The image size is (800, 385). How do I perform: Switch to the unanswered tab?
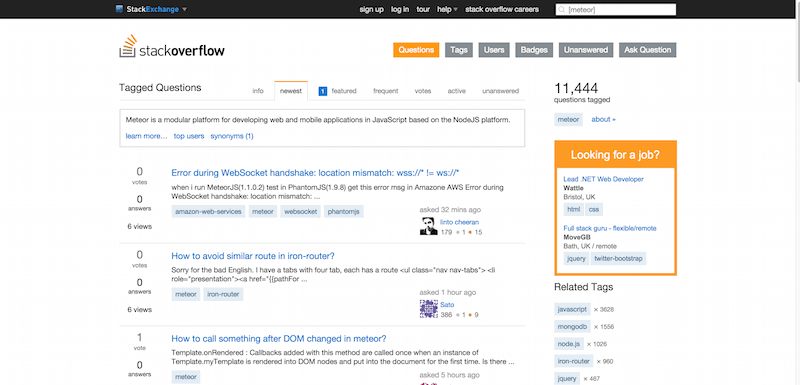[500, 91]
